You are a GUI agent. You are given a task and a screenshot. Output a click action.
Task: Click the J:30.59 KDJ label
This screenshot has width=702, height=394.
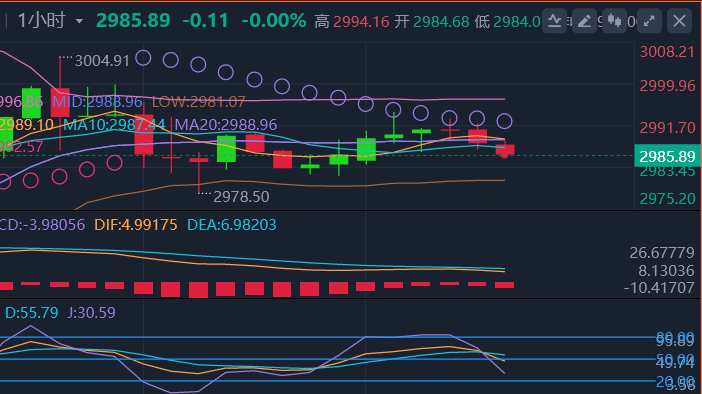point(91,313)
